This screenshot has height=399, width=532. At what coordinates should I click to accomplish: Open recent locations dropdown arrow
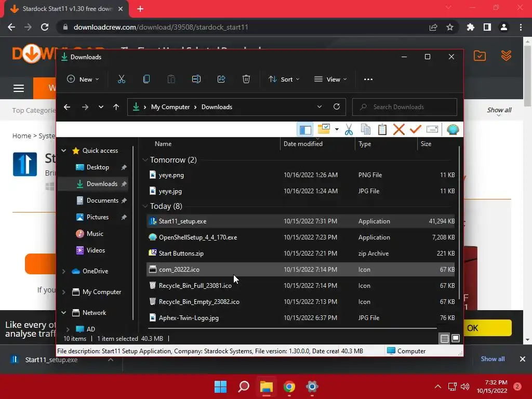click(101, 107)
